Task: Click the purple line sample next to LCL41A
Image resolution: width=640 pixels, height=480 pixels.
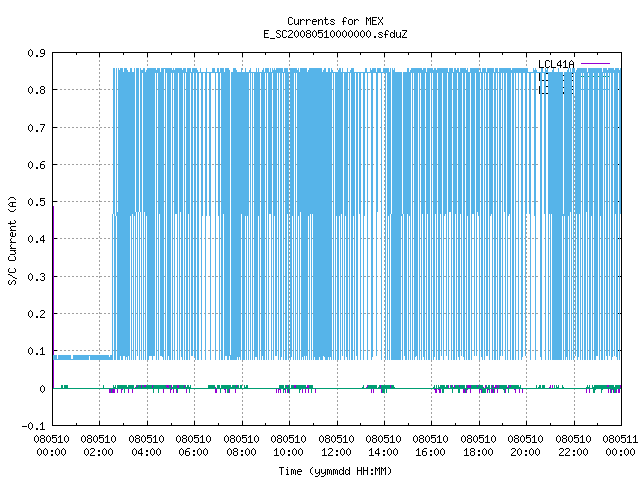Action: pyautogui.click(x=595, y=64)
